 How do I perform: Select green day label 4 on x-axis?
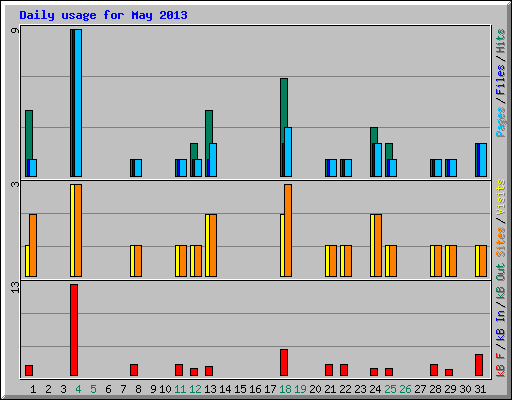tap(78, 389)
